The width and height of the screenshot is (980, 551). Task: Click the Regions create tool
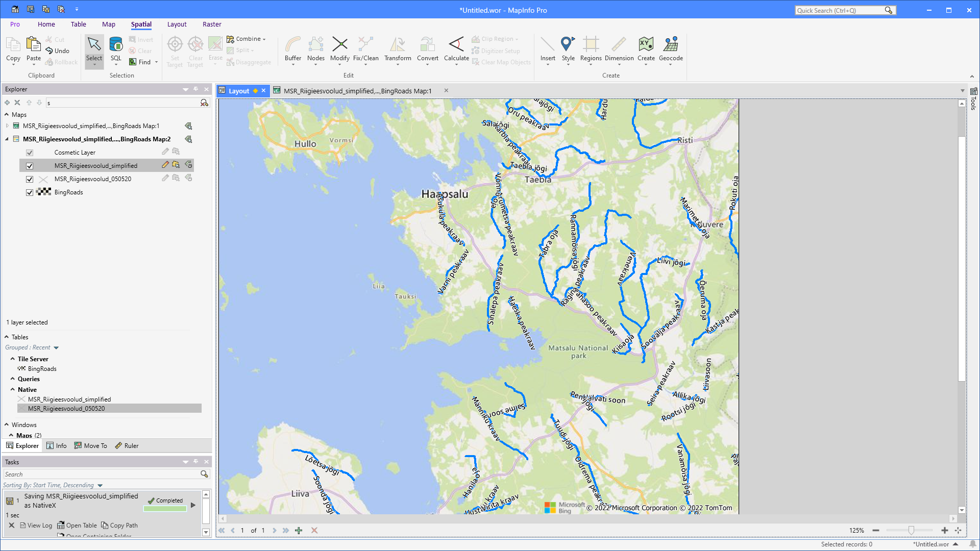pyautogui.click(x=591, y=45)
